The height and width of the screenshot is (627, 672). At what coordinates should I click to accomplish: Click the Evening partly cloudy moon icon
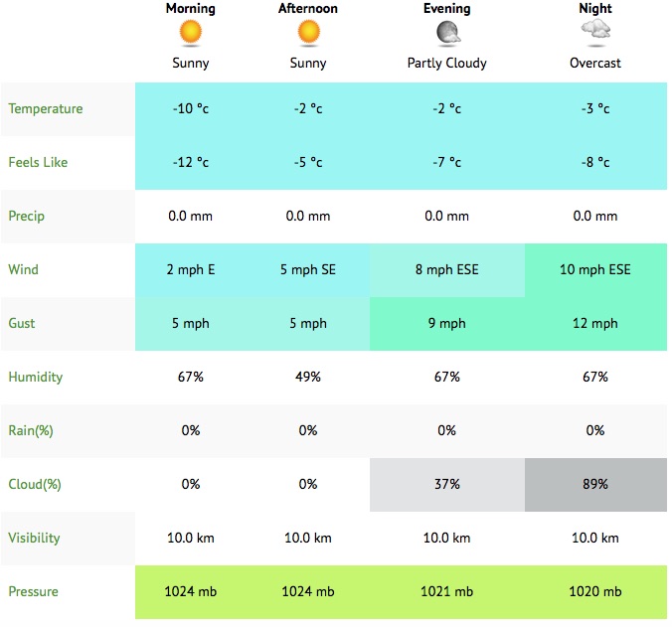447,34
